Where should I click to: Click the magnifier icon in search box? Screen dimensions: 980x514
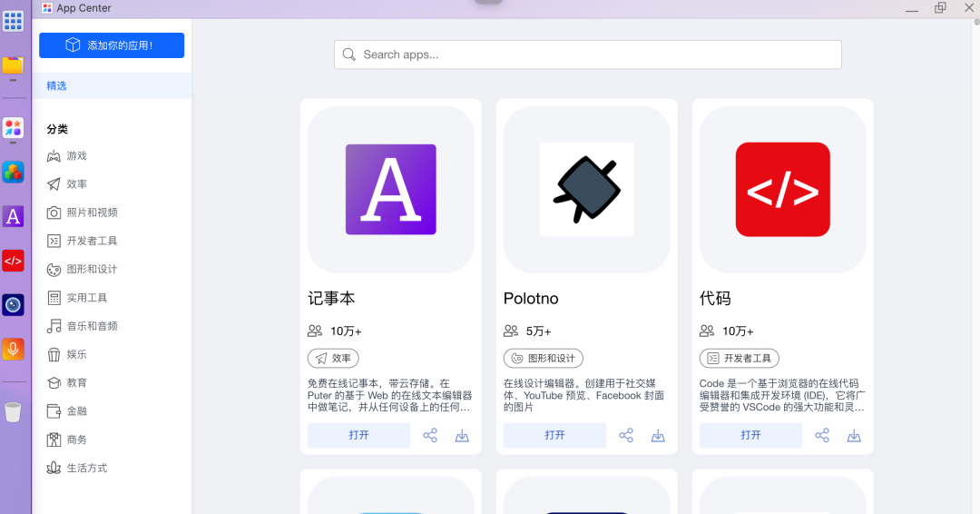(348, 54)
